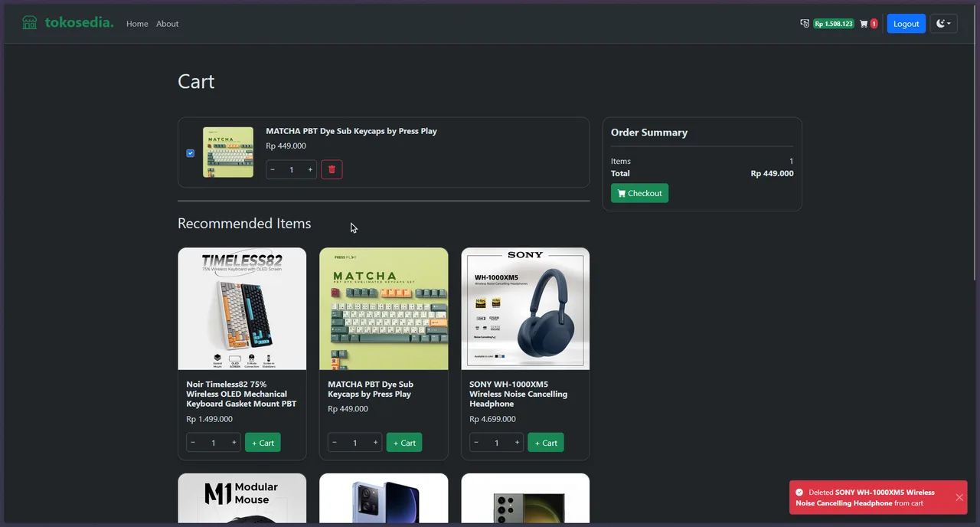Toggle the dark mode theme dropdown
This screenshot has width=980, height=527.
tap(943, 24)
